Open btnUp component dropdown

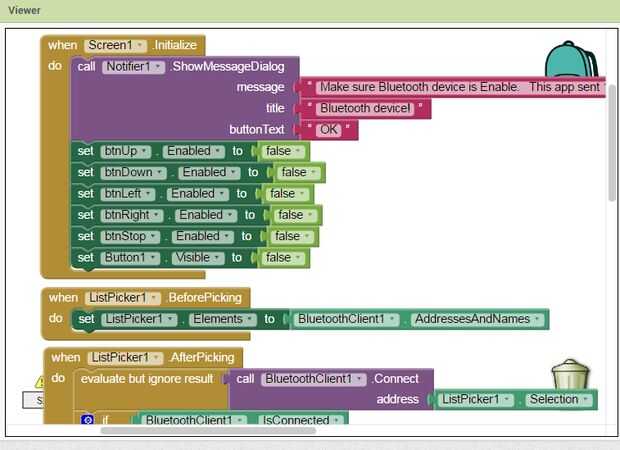click(x=125, y=151)
